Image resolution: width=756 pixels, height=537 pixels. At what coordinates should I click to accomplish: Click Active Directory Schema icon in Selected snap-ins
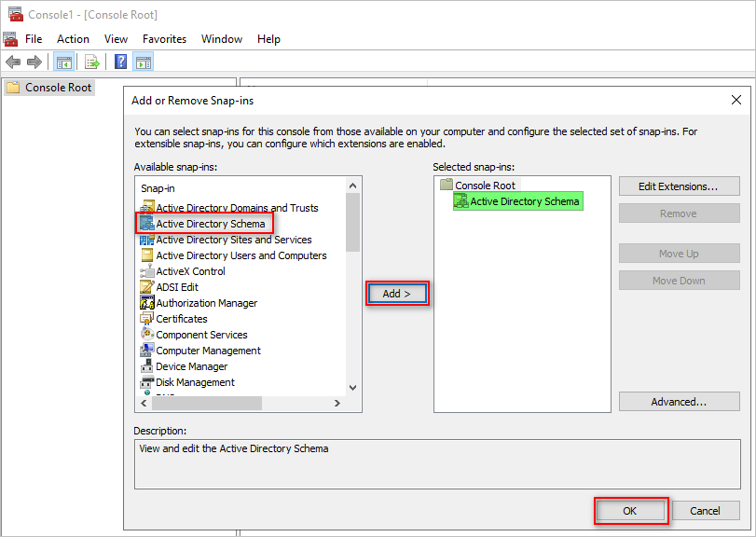point(461,201)
